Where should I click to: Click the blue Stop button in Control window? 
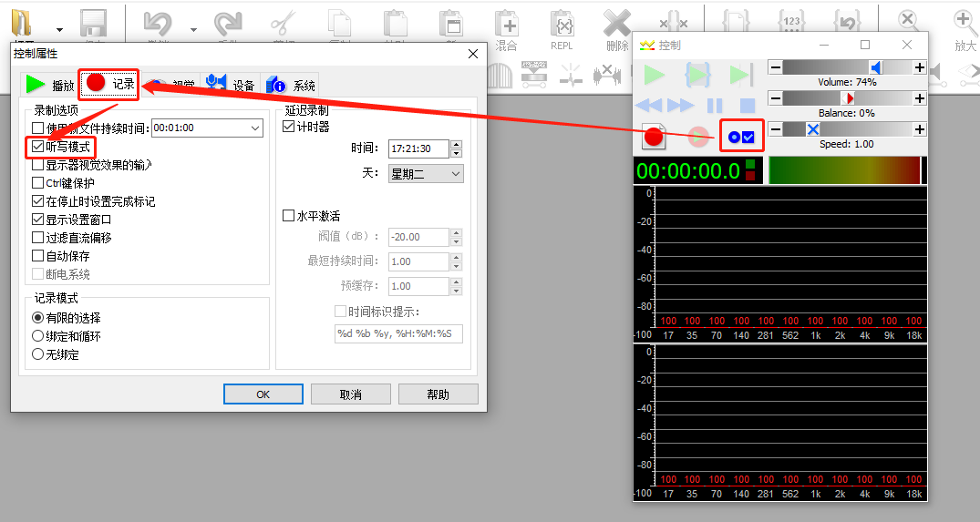(747, 106)
